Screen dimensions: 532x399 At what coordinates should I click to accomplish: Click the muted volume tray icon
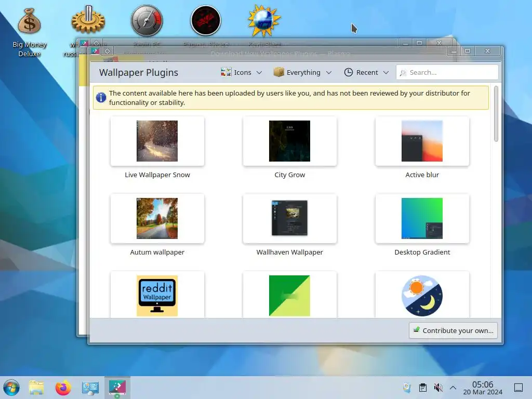[x=438, y=388]
